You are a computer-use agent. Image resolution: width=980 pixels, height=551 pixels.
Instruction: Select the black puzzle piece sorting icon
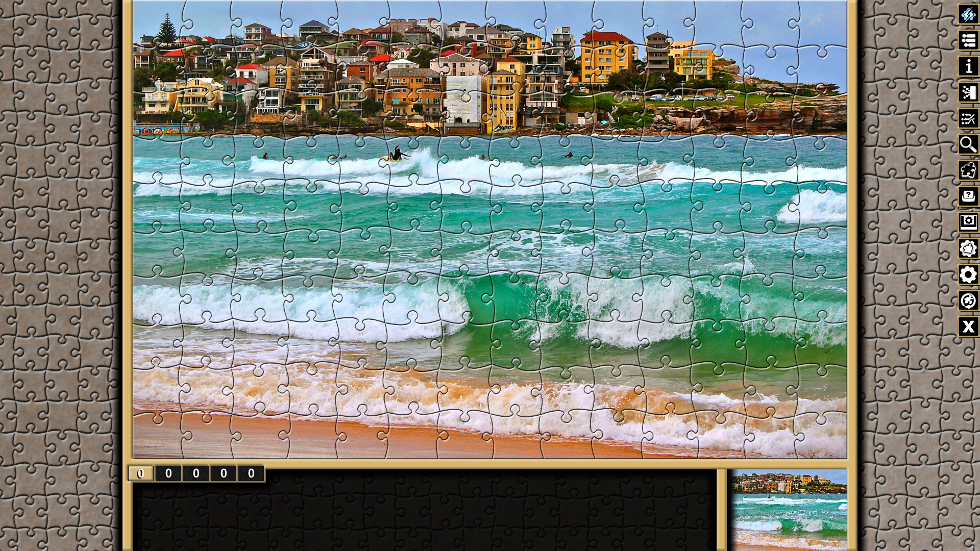tap(968, 170)
